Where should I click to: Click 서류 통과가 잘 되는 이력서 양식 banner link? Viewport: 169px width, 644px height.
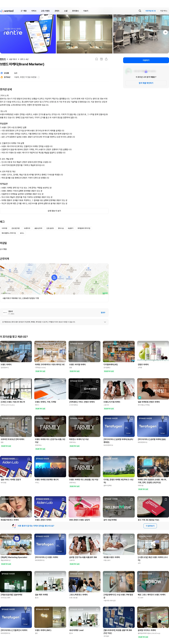(x=36, y=526)
